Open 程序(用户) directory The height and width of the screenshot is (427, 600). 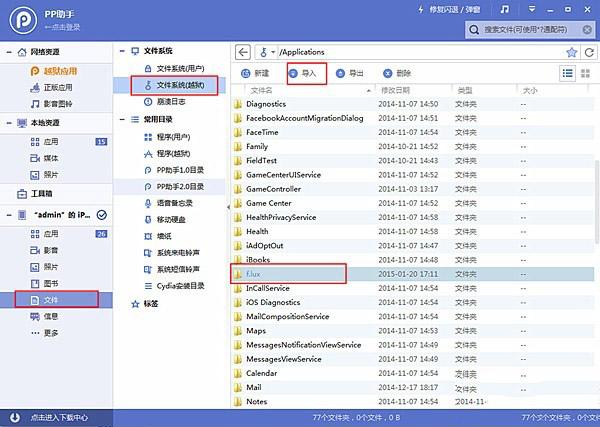coord(167,137)
